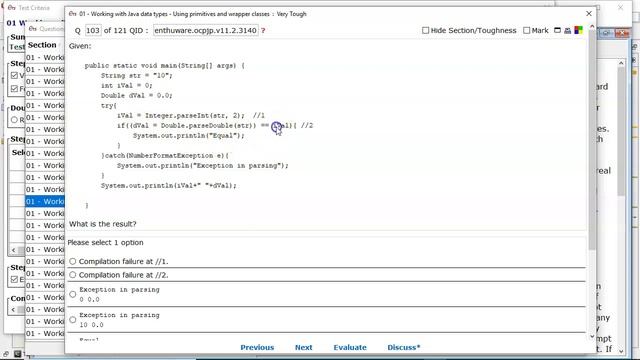The height and width of the screenshot is (360, 640).
Task: Click code line System.out.println("Equal")
Action: [189, 136]
